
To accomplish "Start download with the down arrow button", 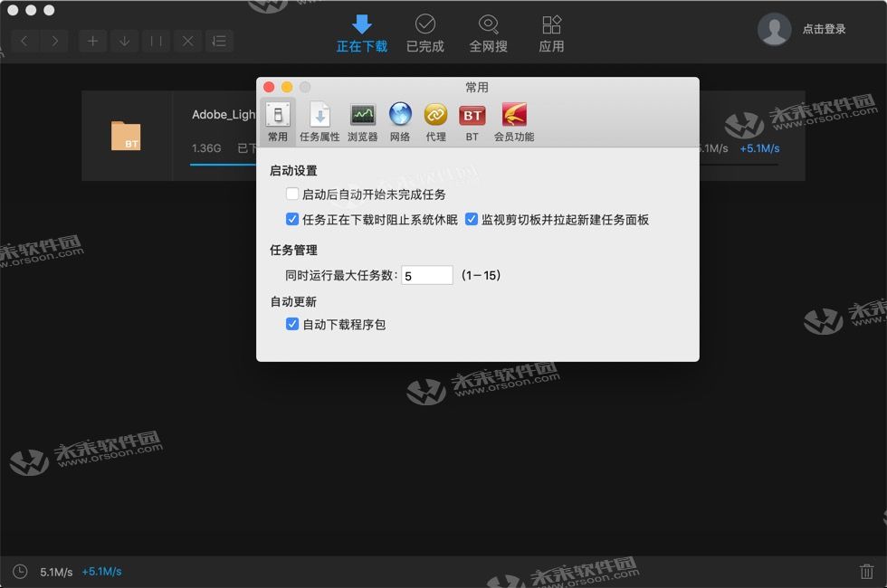I will pyautogui.click(x=125, y=42).
